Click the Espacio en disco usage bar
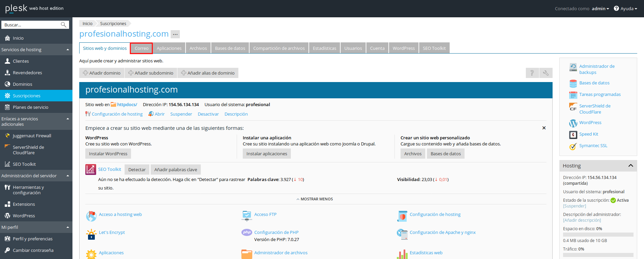 click(598, 235)
